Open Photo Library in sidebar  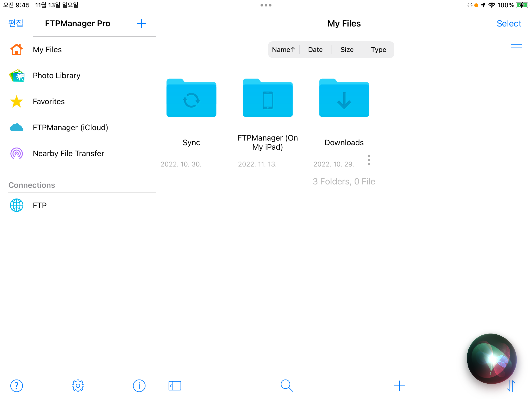pos(57,76)
